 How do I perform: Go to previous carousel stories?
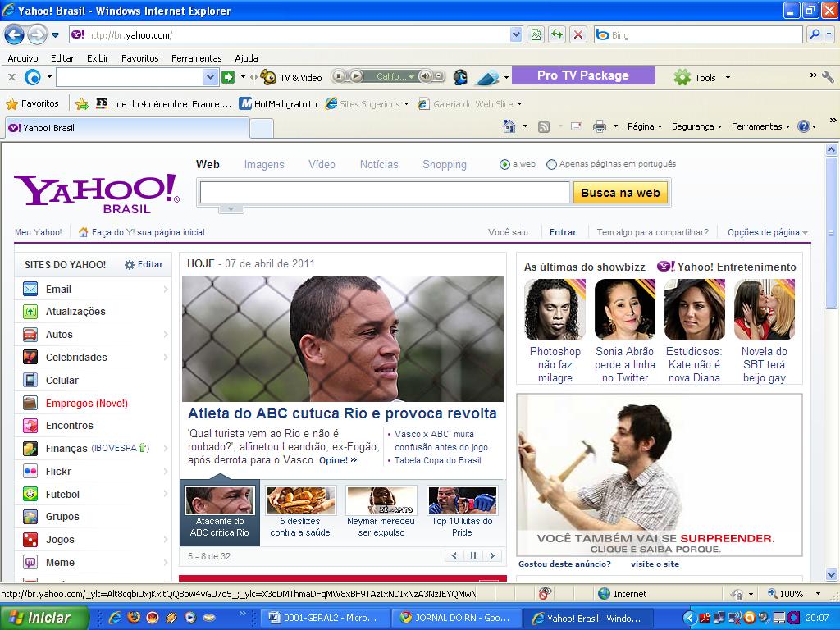tap(454, 556)
